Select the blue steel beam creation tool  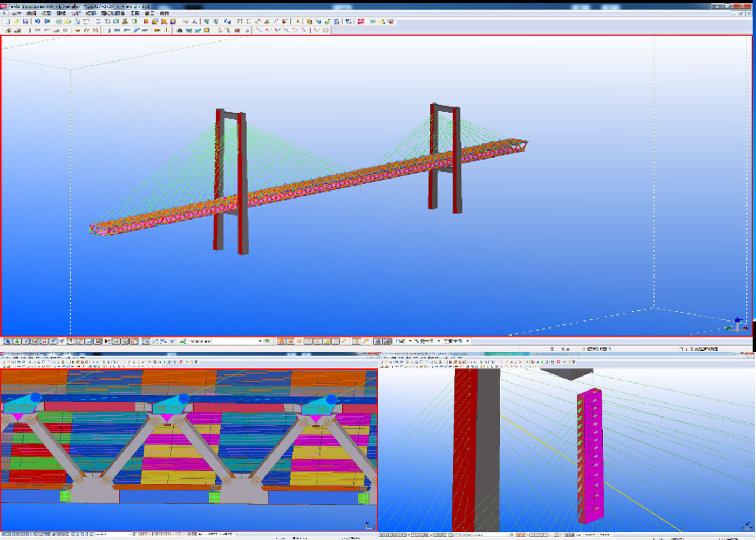point(117,31)
